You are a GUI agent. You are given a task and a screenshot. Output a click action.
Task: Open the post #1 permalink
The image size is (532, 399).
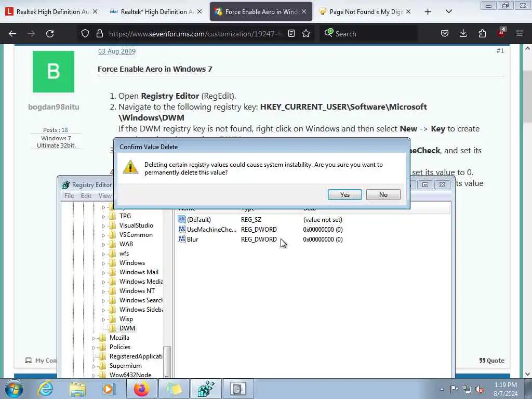(500, 51)
